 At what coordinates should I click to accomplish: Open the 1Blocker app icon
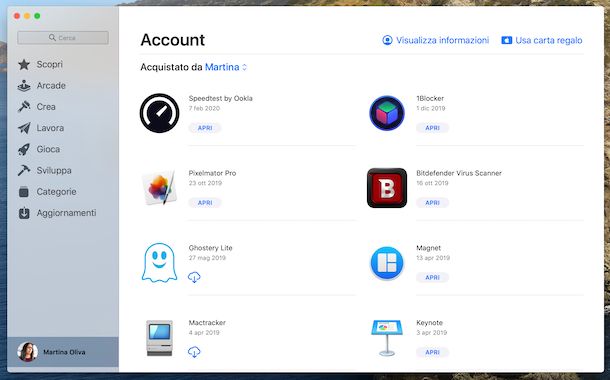tap(387, 113)
